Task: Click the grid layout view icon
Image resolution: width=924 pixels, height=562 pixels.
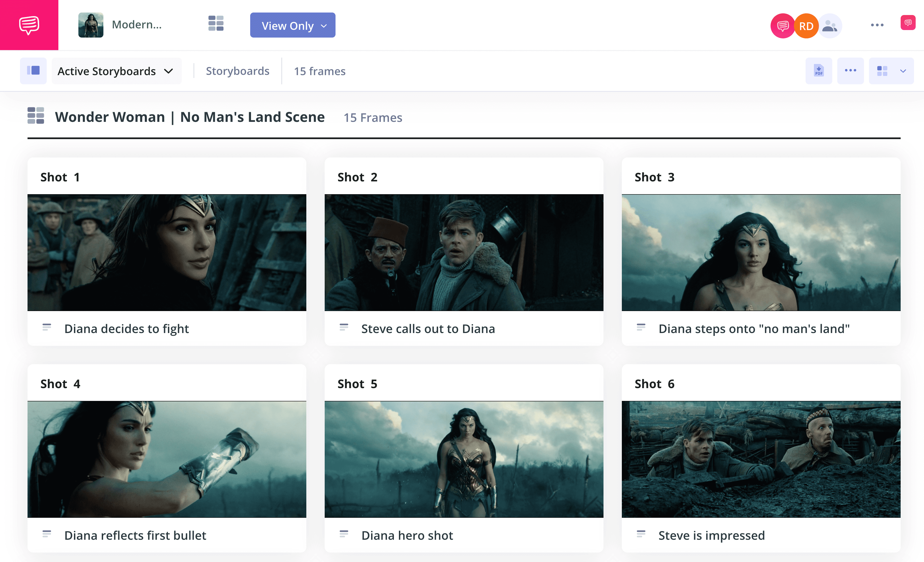Action: (x=882, y=71)
